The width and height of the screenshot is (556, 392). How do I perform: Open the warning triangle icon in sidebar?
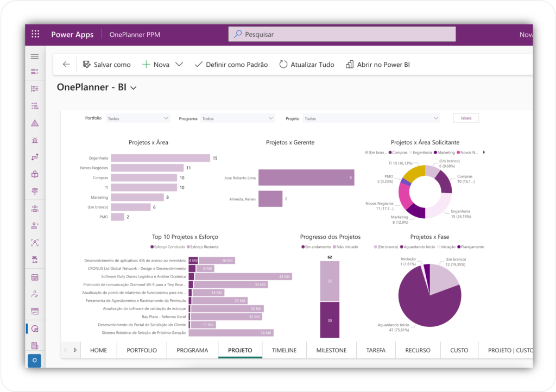coord(35,123)
